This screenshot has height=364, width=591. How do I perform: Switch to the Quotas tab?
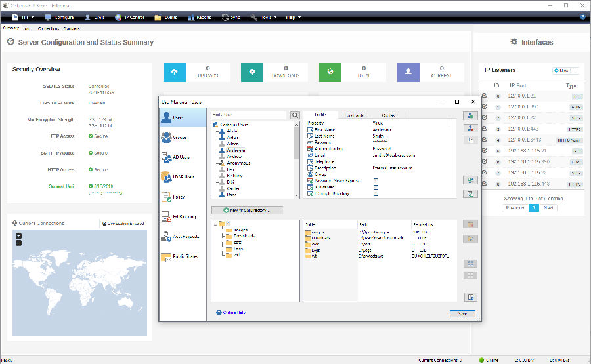388,115
